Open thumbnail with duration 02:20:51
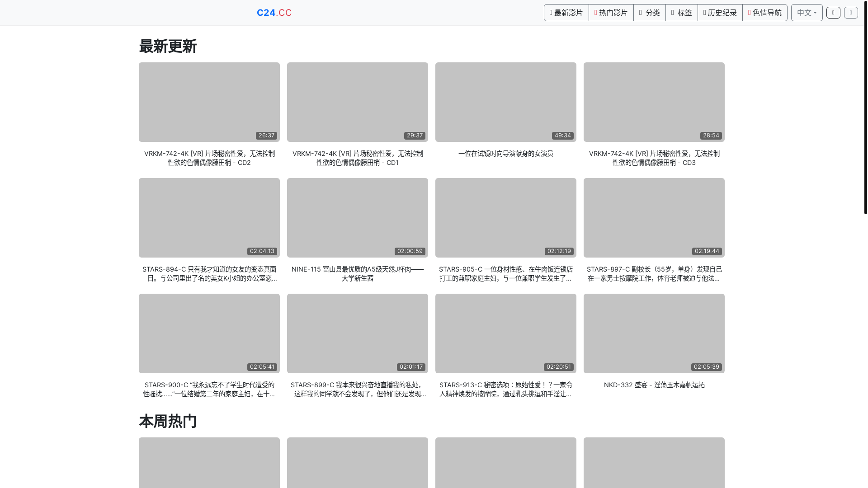 pos(506,333)
